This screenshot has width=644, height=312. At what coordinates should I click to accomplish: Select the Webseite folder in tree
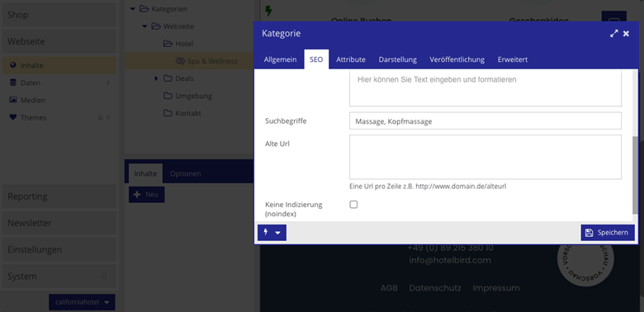(178, 26)
